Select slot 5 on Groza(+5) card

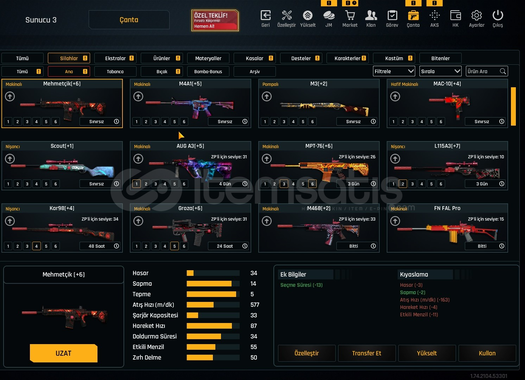(174, 246)
